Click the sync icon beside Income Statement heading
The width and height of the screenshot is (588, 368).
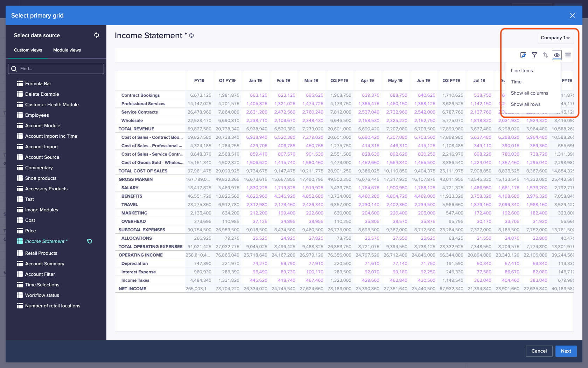click(191, 35)
